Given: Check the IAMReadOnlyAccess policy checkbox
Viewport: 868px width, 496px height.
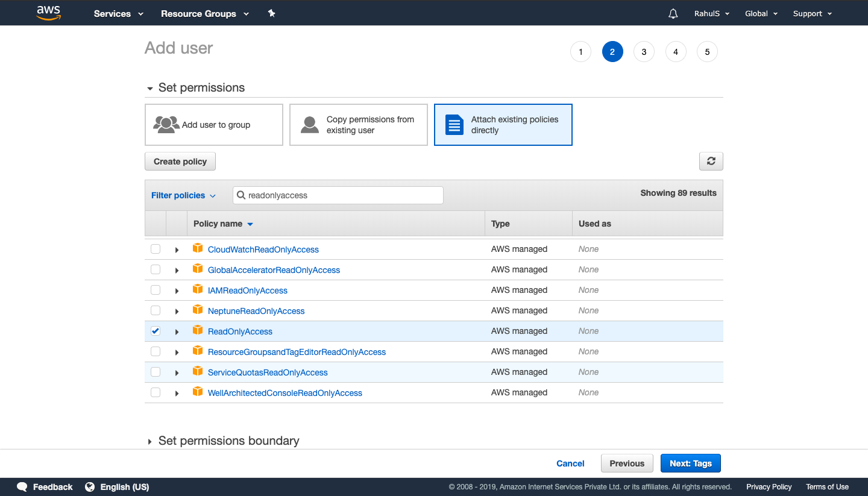Looking at the screenshot, I should (x=156, y=290).
